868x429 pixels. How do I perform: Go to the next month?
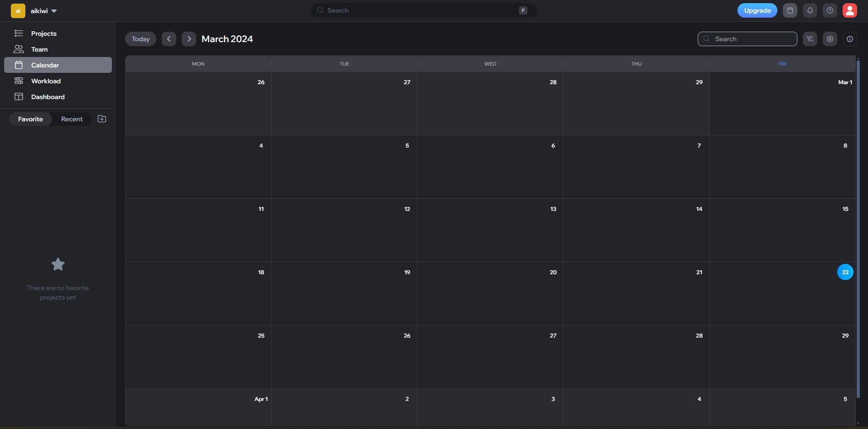[x=189, y=39]
